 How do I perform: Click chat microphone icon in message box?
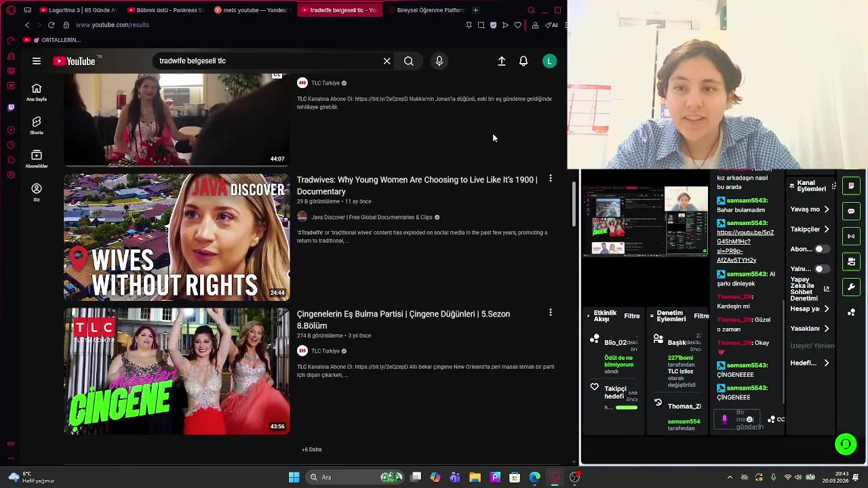pyautogui.click(x=724, y=420)
